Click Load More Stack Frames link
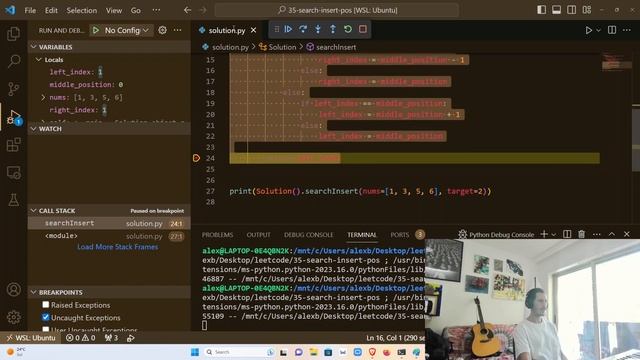This screenshot has width=640, height=360. (118, 247)
